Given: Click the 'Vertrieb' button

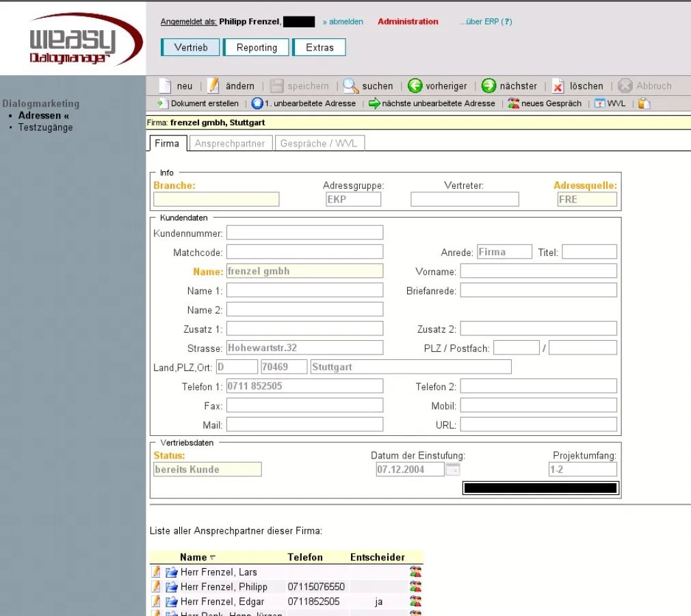Looking at the screenshot, I should click(190, 47).
